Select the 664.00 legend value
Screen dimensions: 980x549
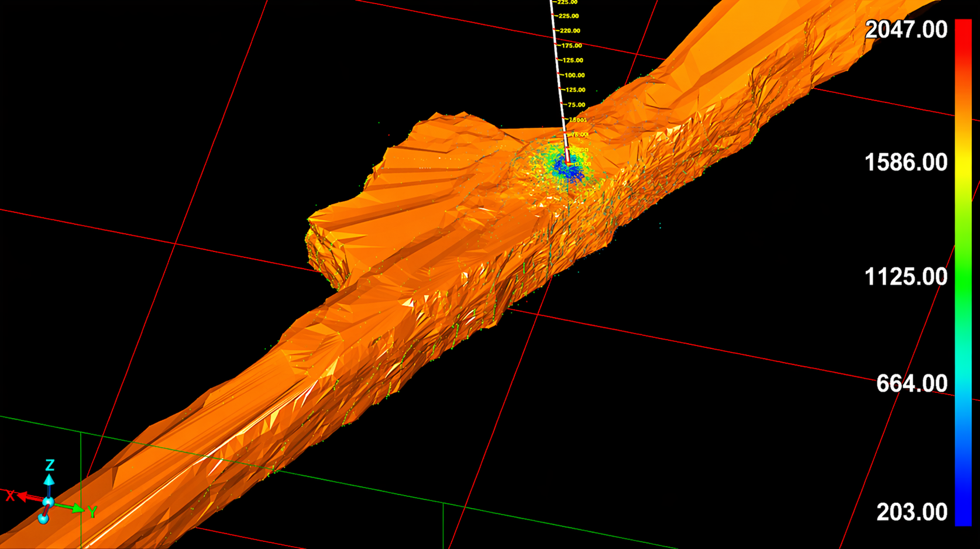point(912,384)
